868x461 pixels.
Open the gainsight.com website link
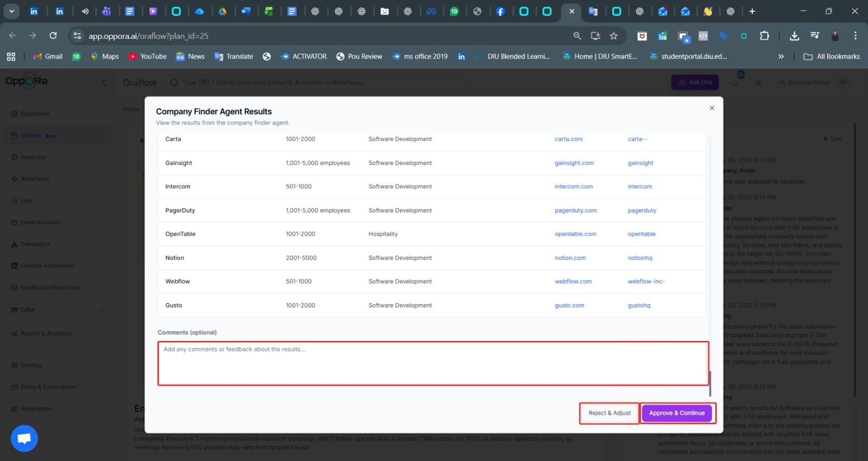coord(574,163)
